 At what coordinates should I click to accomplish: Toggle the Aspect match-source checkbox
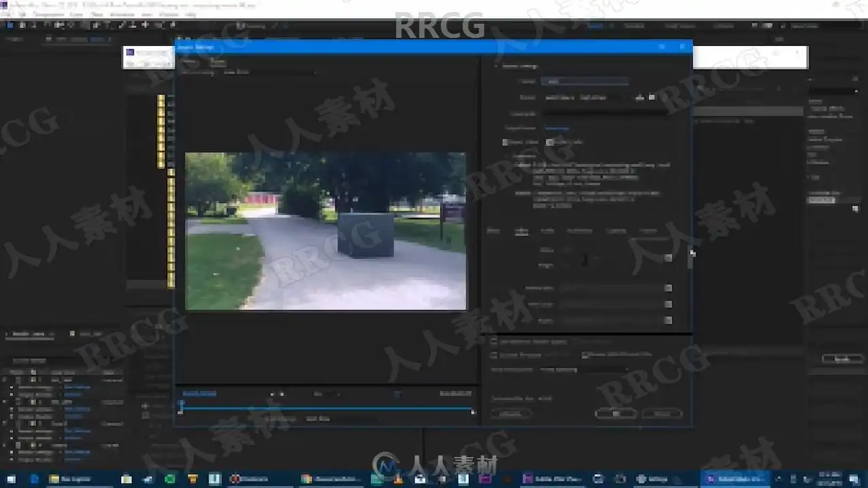(668, 321)
